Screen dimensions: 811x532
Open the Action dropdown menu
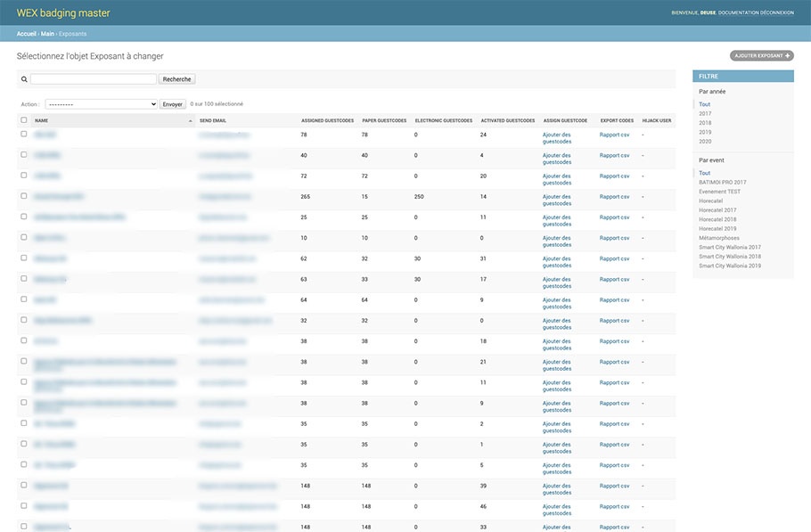101,104
